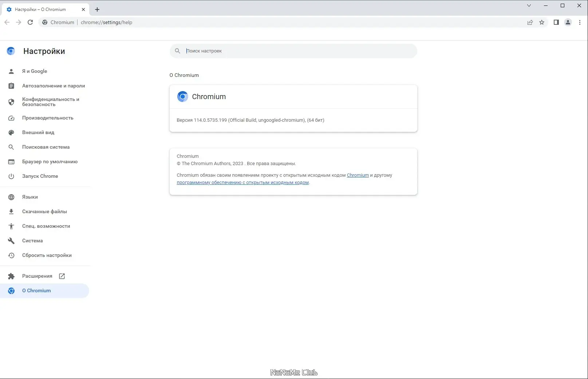Click the Chromium logo on the about card
The height and width of the screenshot is (379, 588).
182,96
